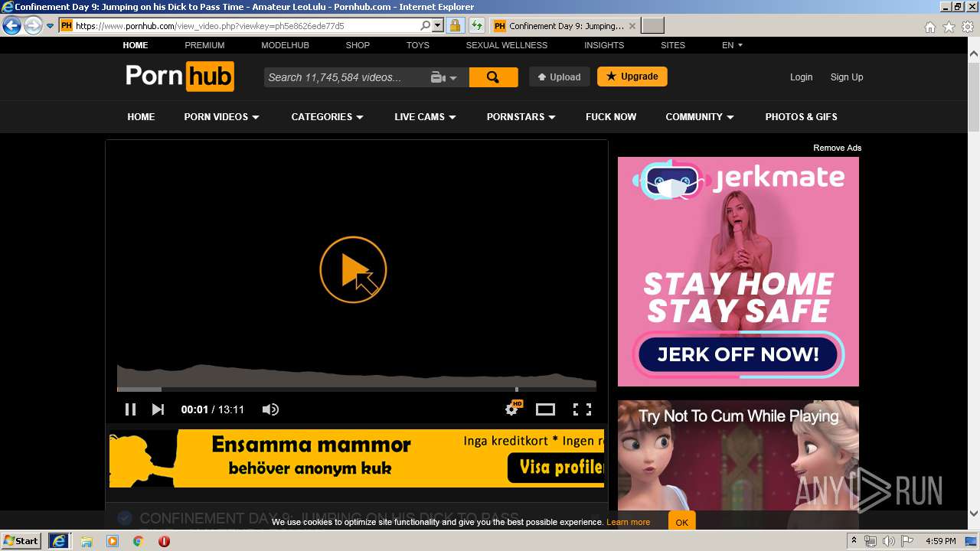Click the page scrollbar down arrow

(974, 514)
